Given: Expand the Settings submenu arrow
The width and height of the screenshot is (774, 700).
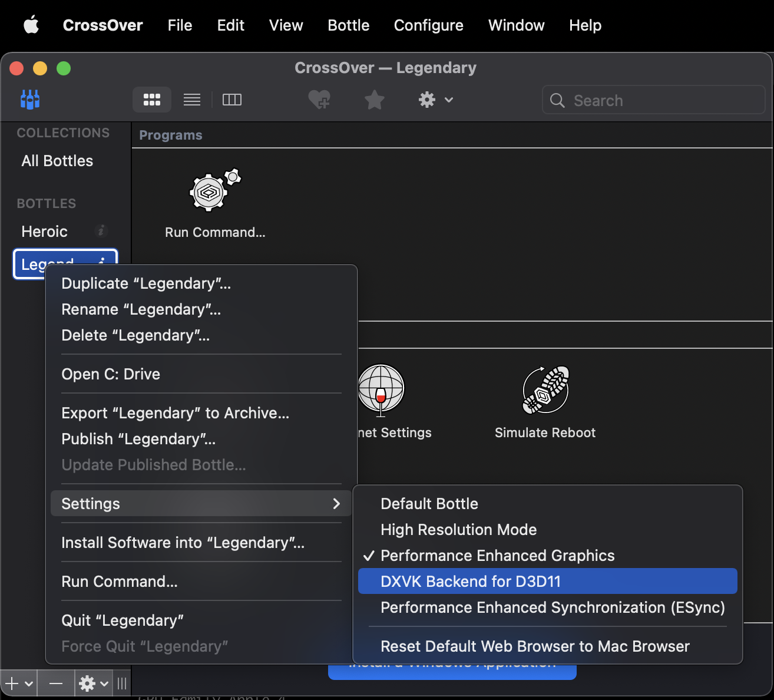Looking at the screenshot, I should point(336,504).
